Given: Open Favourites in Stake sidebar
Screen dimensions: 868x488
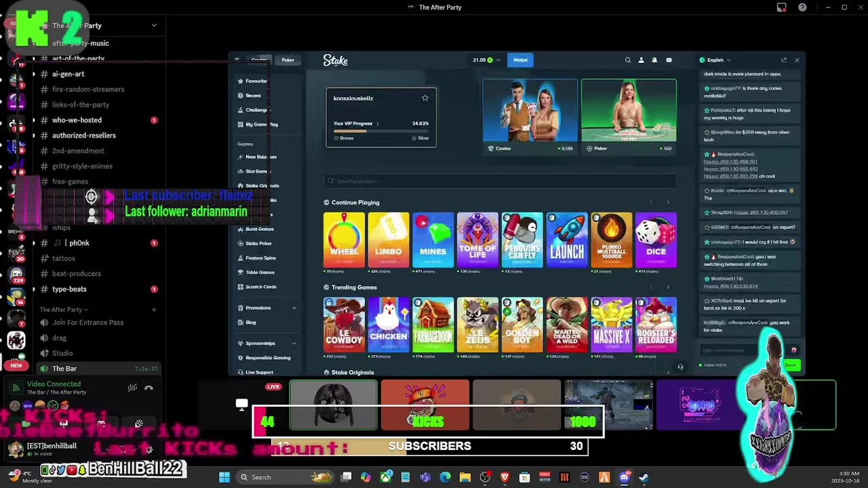Looking at the screenshot, I should click(x=252, y=81).
